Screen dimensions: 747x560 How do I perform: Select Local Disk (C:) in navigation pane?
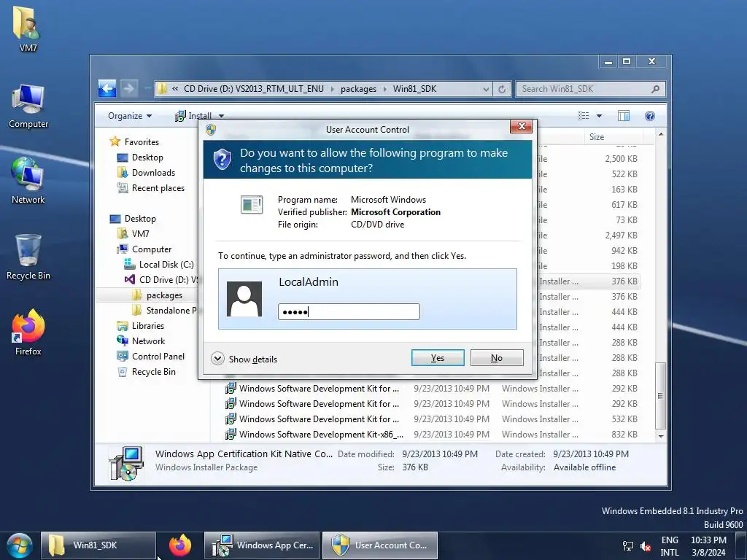click(159, 265)
